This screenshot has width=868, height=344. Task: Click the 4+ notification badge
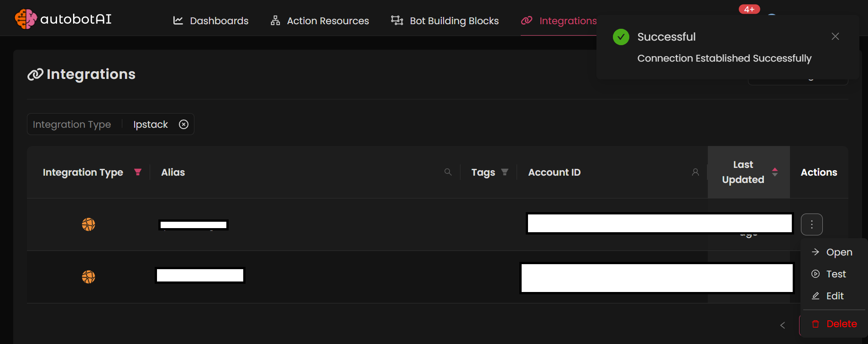point(749,9)
